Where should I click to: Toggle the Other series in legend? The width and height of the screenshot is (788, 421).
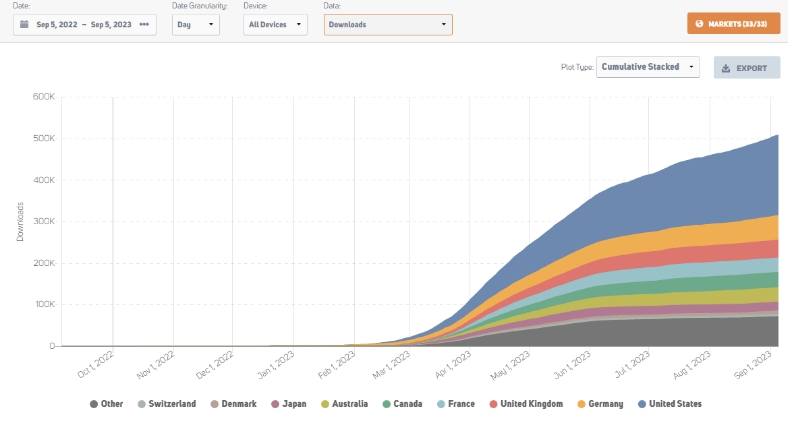106,404
